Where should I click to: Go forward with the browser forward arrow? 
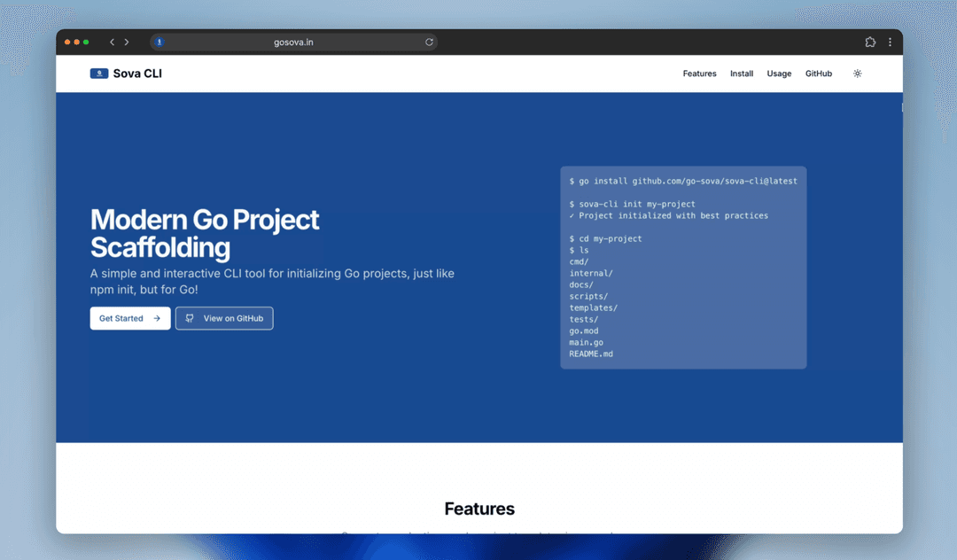pyautogui.click(x=127, y=43)
